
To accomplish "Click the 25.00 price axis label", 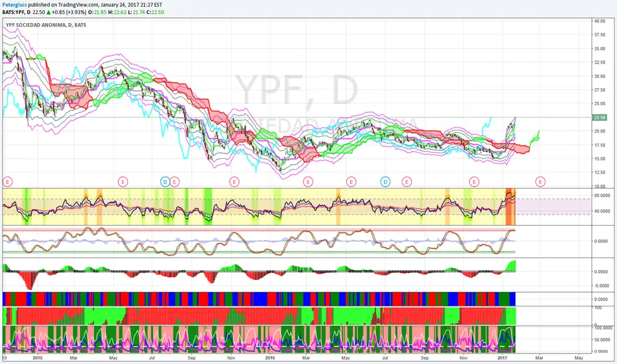I will click(600, 104).
